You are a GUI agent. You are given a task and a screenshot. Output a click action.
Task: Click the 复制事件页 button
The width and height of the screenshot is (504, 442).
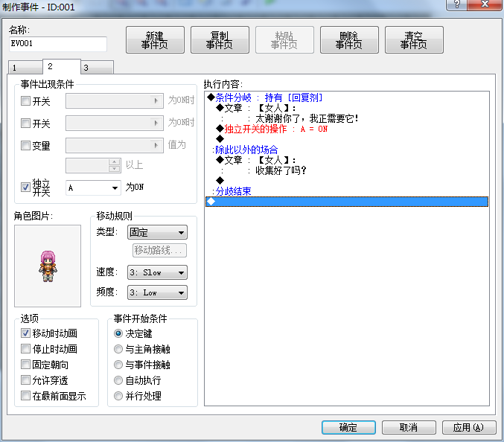(x=220, y=40)
